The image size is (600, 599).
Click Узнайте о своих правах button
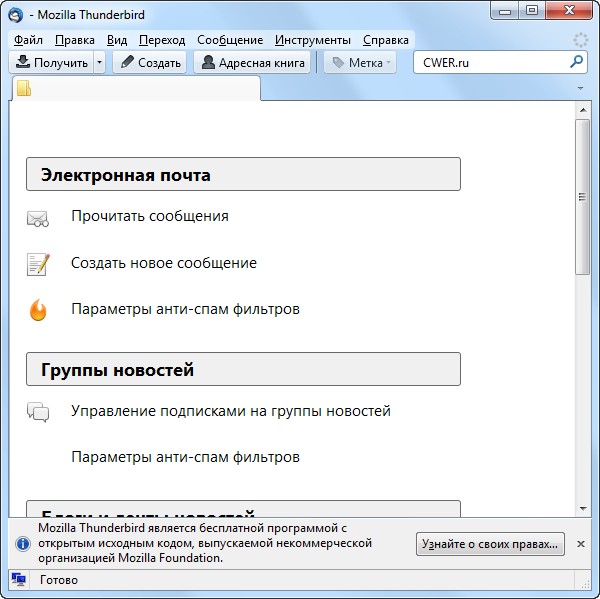point(490,544)
